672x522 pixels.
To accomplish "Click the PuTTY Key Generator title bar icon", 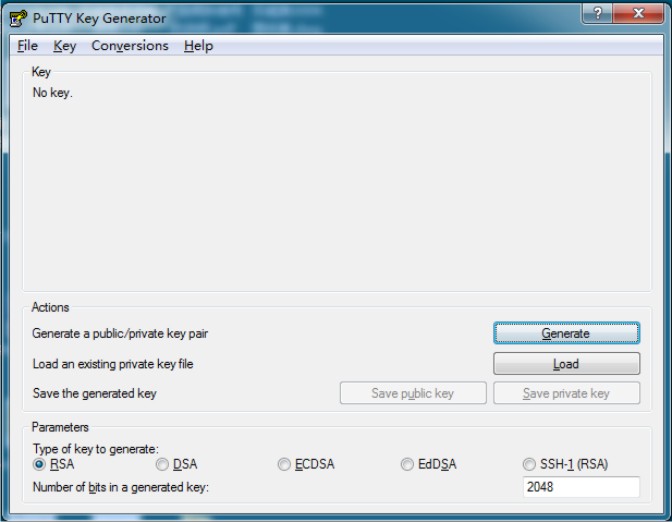I will pyautogui.click(x=18, y=18).
